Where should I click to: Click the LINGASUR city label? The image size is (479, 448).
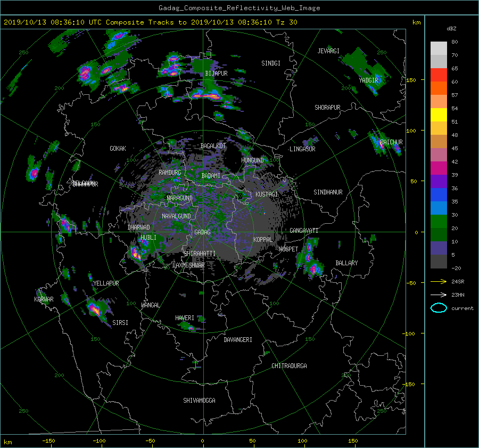[x=302, y=149]
